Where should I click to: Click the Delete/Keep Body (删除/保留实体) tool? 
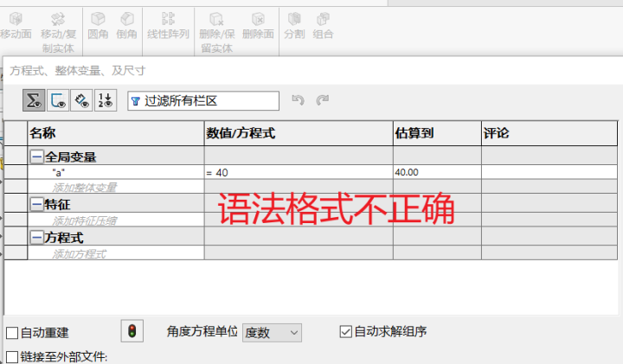point(217,33)
